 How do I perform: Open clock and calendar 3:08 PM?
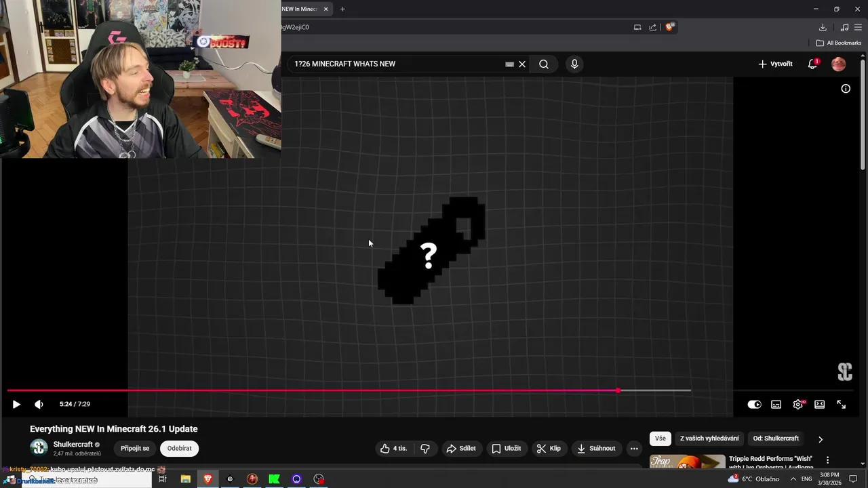(x=829, y=479)
